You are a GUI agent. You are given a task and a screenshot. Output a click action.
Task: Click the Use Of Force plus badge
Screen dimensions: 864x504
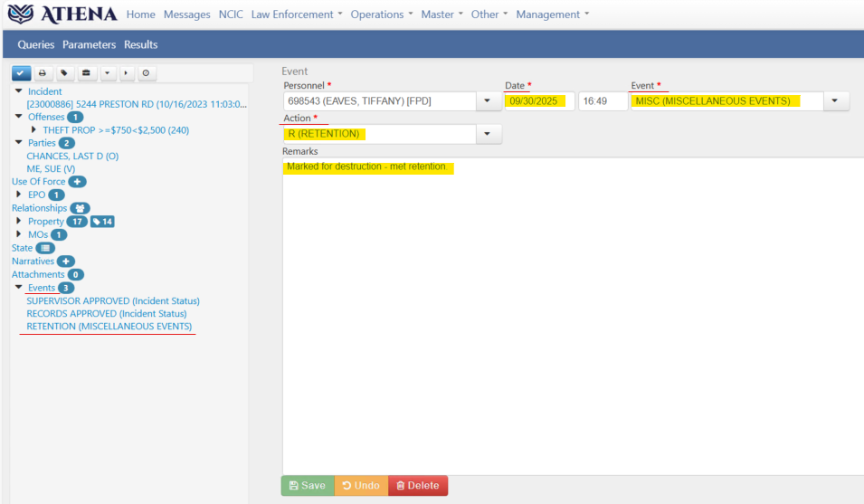pyautogui.click(x=78, y=182)
